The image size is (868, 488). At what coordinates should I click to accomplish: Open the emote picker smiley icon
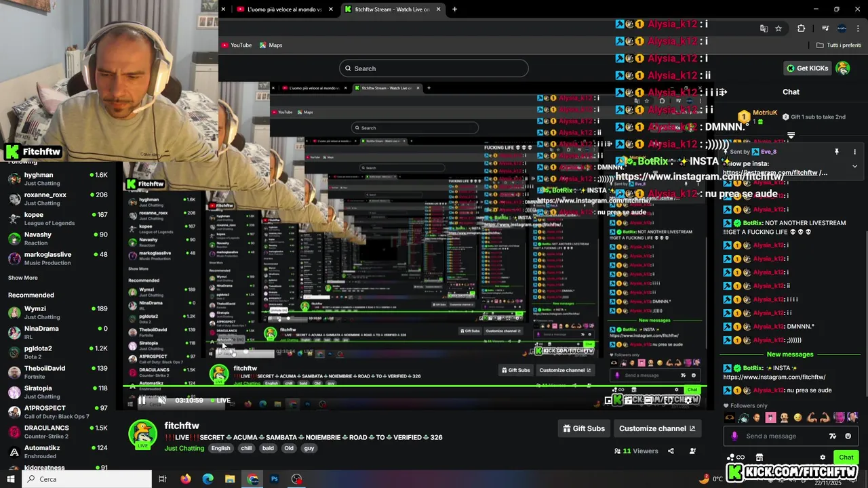tap(848, 436)
